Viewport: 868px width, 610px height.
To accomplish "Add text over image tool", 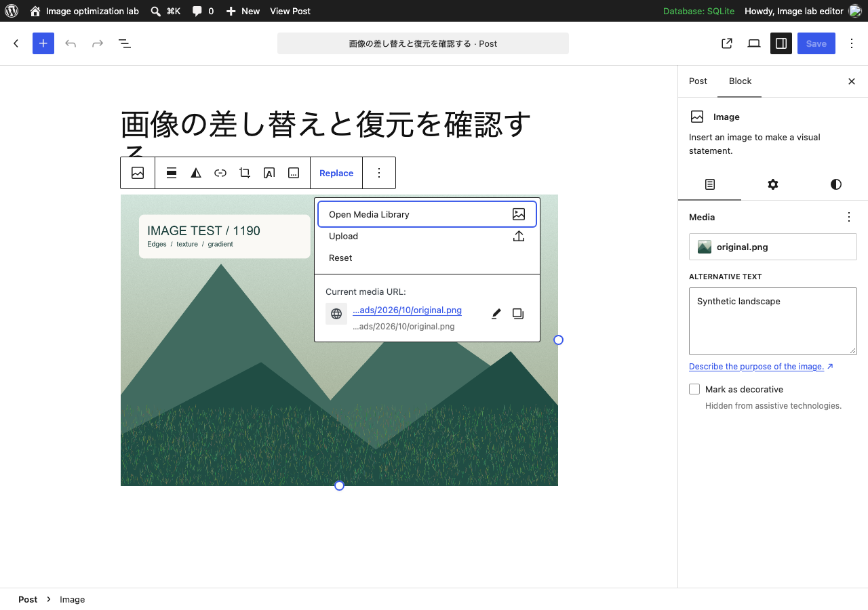I will 269,173.
